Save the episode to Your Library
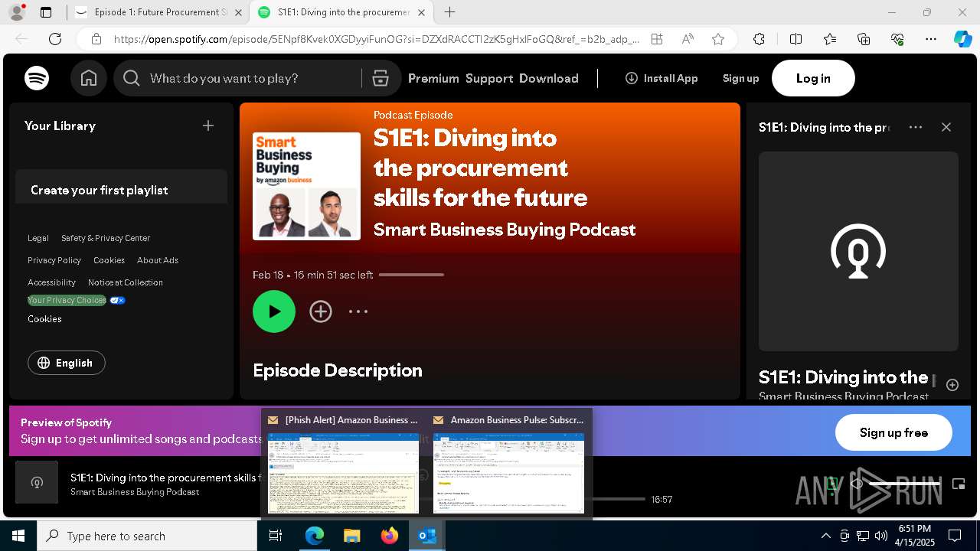Screen dimensions: 980x551 [321, 311]
